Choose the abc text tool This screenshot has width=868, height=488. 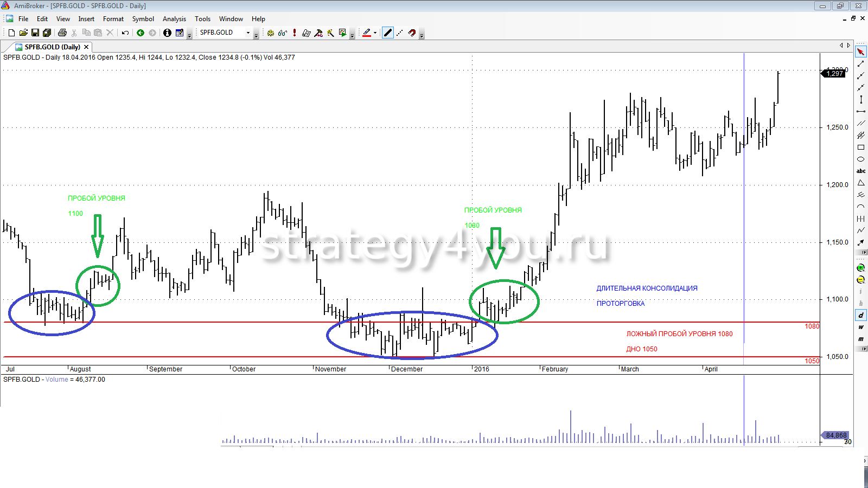[x=861, y=171]
